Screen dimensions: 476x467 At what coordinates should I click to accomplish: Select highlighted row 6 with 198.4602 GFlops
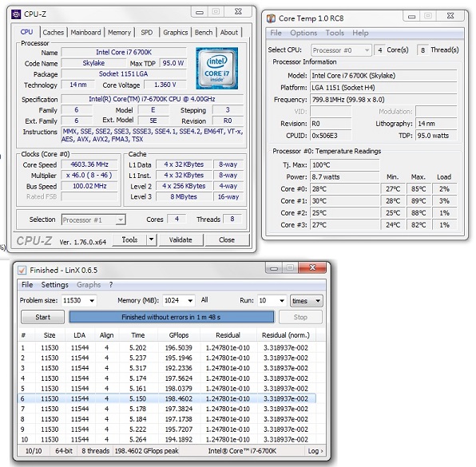click(167, 398)
